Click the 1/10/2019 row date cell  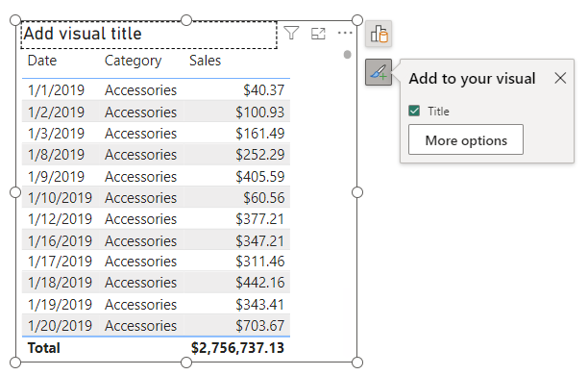[x=60, y=198]
